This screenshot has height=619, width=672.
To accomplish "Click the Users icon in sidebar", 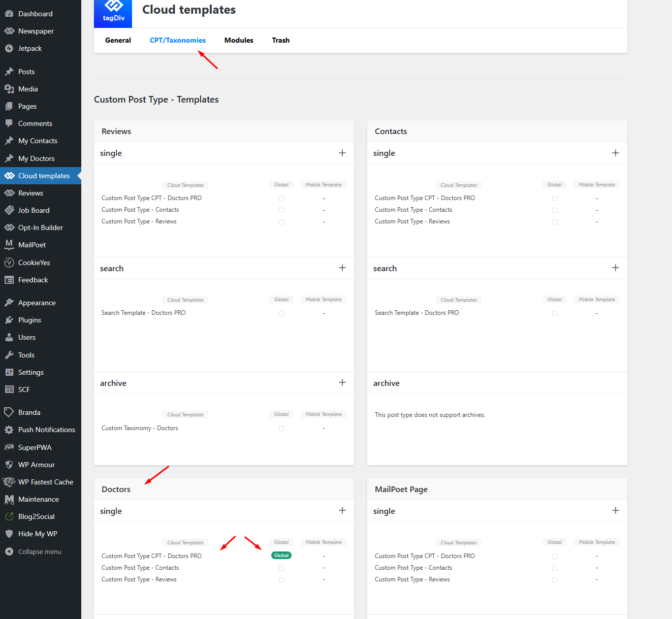I will tap(9, 337).
